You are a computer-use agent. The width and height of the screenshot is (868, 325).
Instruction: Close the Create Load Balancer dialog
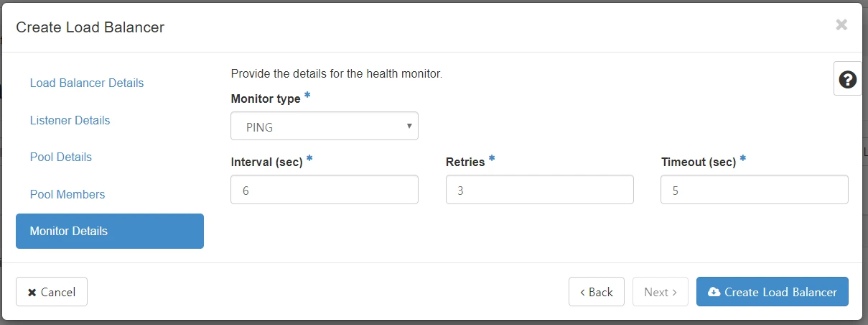[841, 25]
